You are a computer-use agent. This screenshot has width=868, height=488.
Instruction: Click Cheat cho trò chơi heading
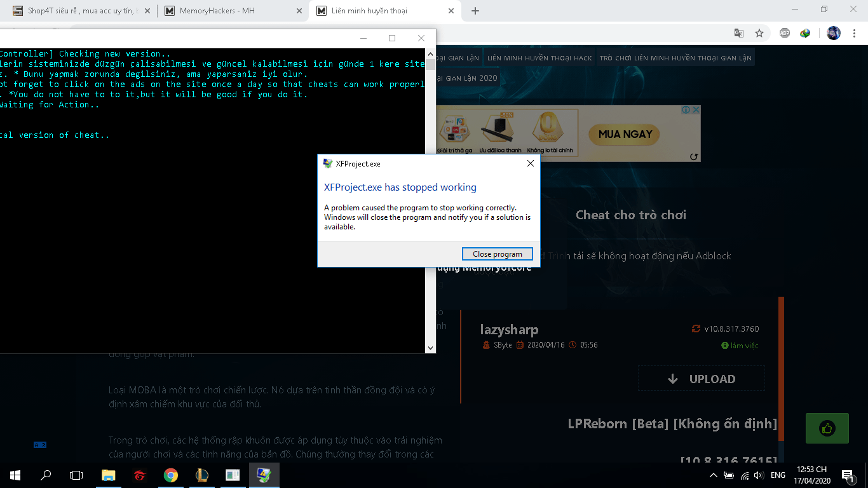[x=631, y=215]
